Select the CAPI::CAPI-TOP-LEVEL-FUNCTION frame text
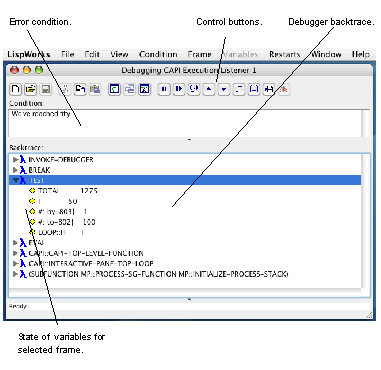 click(86, 253)
